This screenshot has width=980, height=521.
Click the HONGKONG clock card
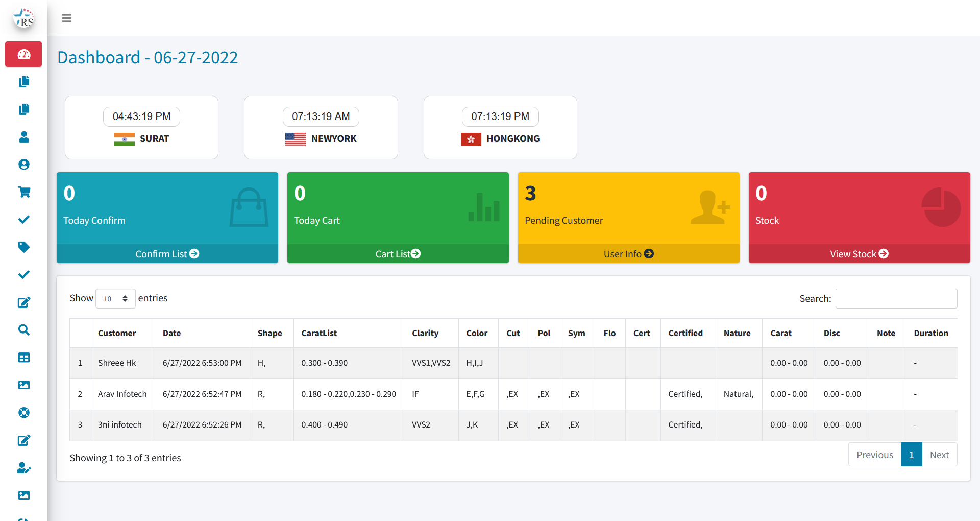tap(500, 128)
